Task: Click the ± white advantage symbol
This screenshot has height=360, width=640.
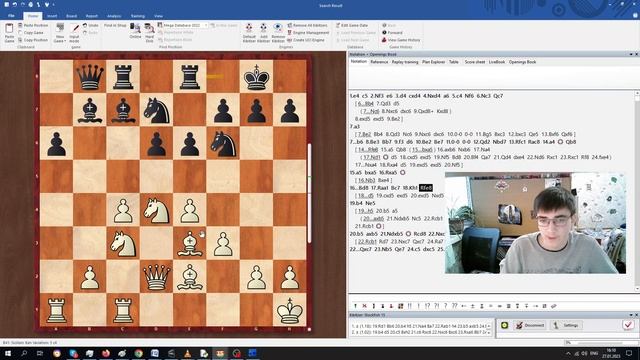Action: [x=473, y=306]
